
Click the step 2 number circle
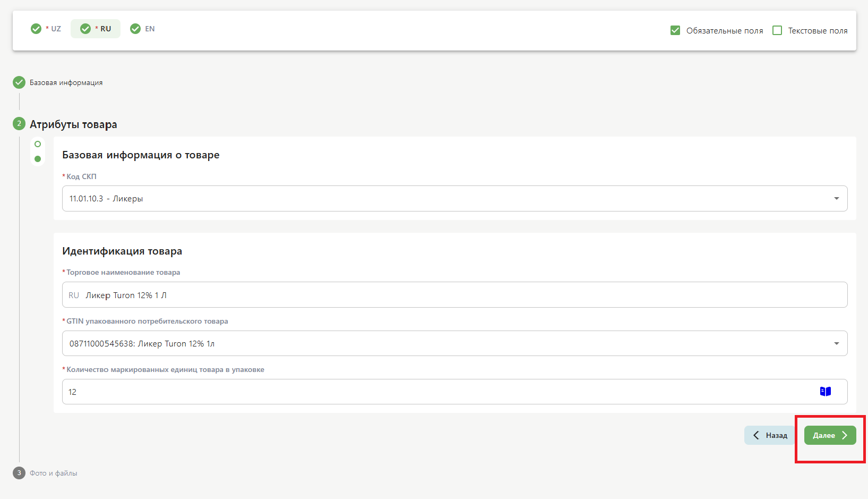tap(19, 124)
